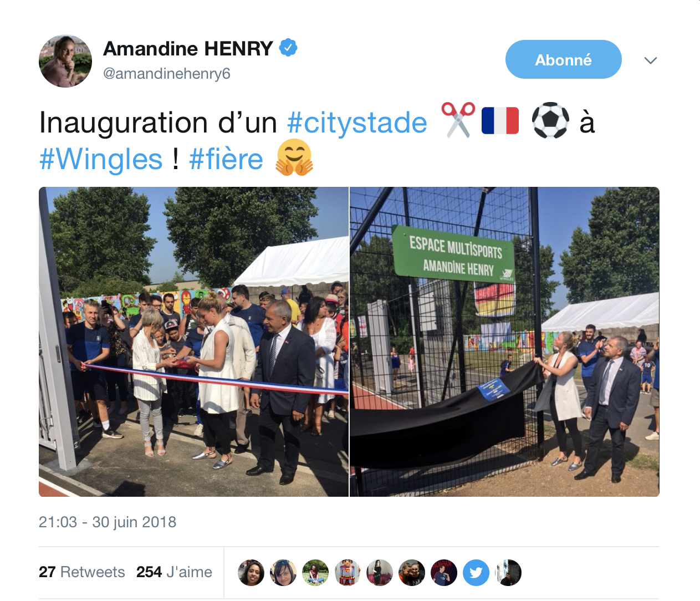This screenshot has width=700, height=601.
Task: Click the blue verified badge icon
Action: [288, 48]
